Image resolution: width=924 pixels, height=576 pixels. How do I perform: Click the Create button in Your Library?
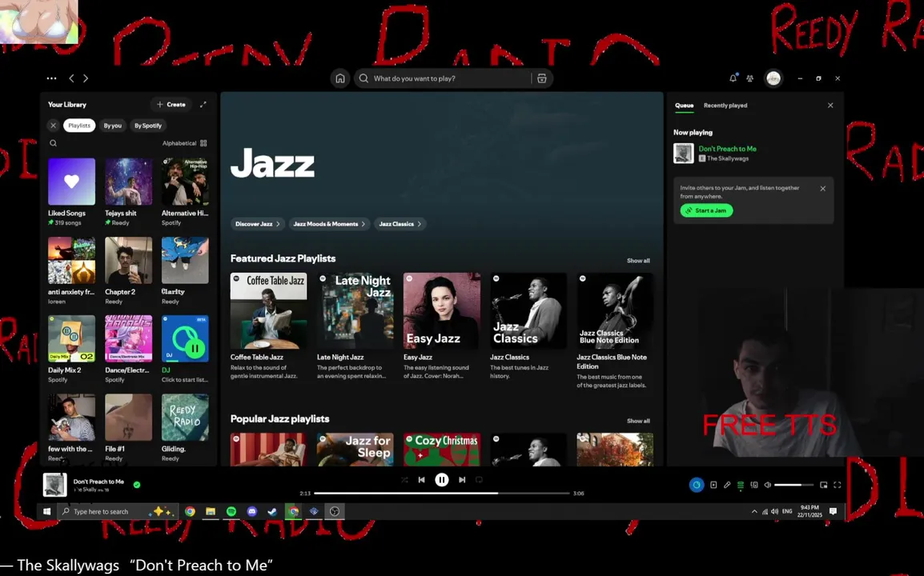[171, 104]
